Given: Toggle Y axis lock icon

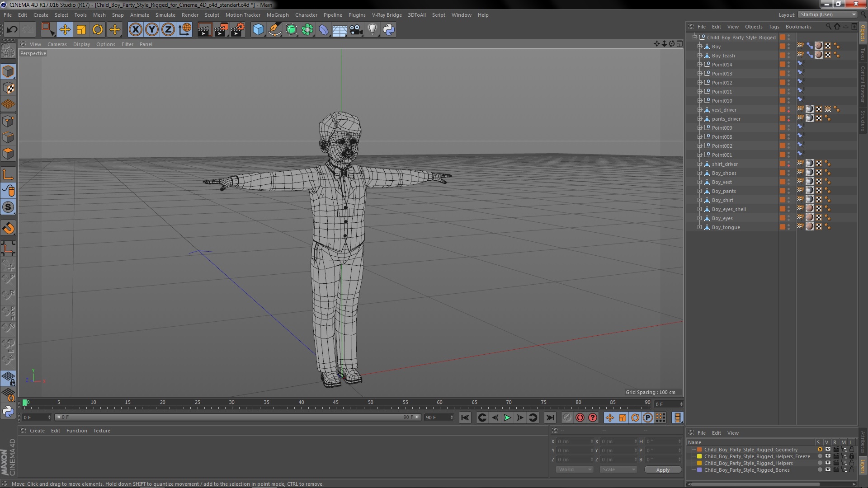Looking at the screenshot, I should [x=152, y=30].
